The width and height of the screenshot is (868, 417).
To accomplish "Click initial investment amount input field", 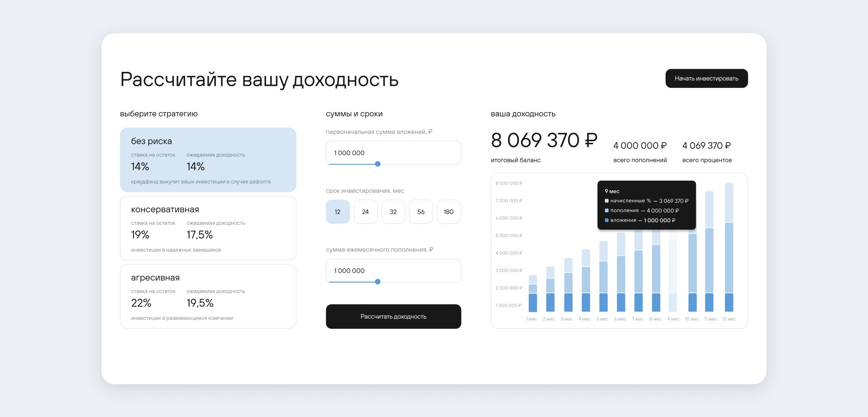I will (393, 153).
